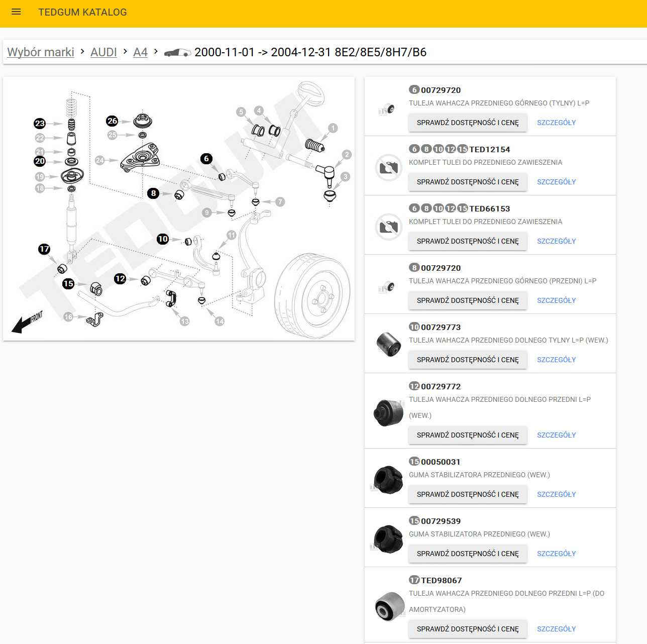Select diagram marker 8 on upper arm
This screenshot has height=644, width=647.
click(x=154, y=193)
